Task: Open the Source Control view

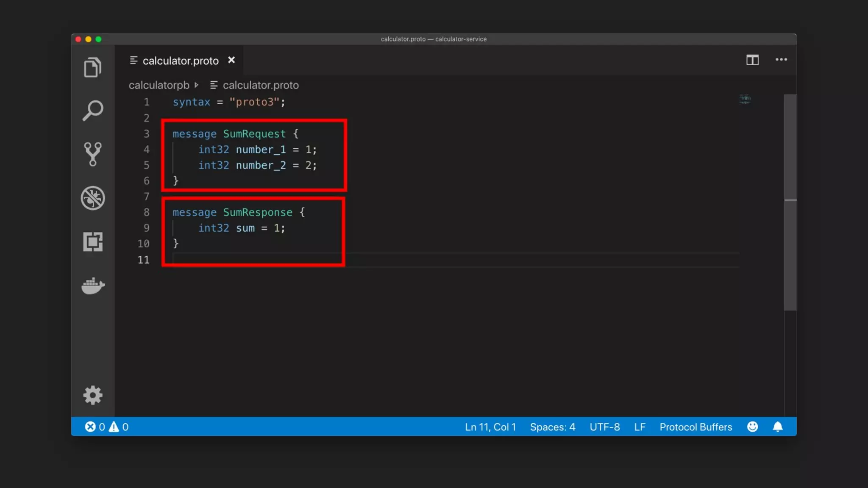Action: [x=92, y=154]
